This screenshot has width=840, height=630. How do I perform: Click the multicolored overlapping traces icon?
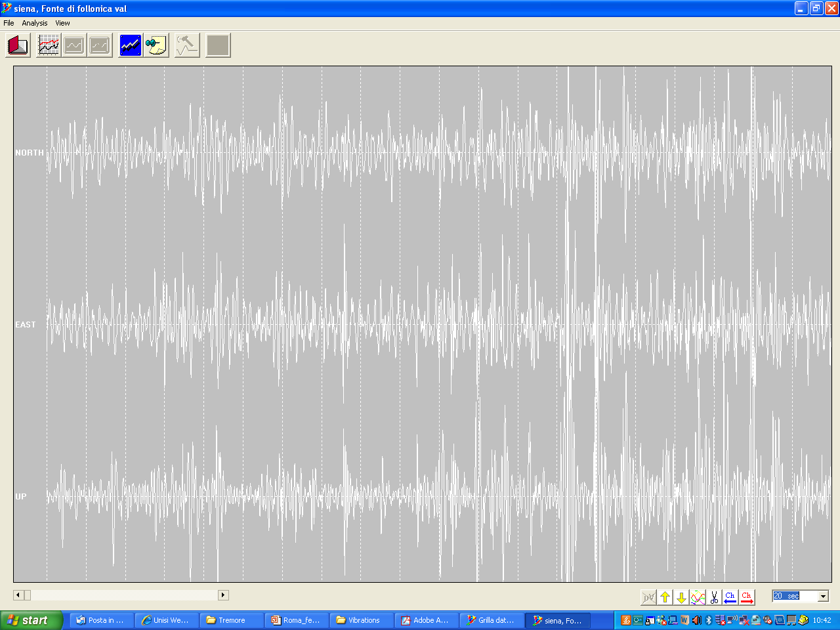point(698,597)
